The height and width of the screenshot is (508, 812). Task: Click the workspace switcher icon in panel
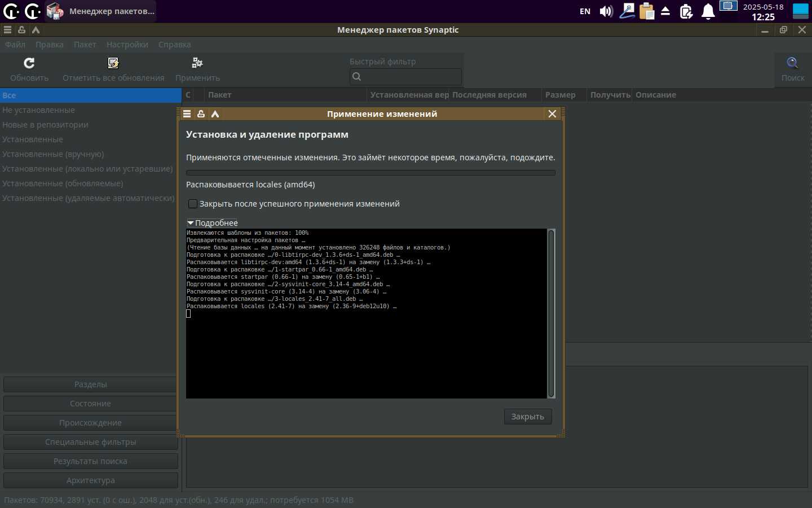(729, 7)
